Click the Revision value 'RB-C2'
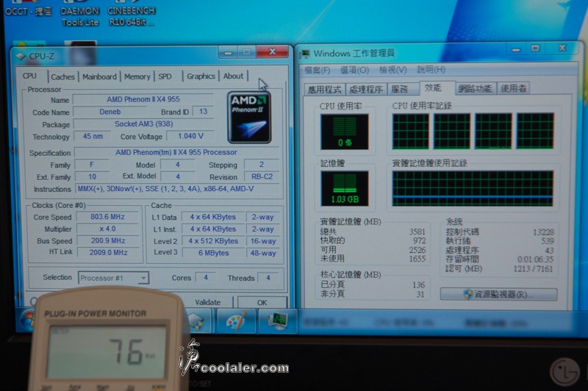588x391 pixels. [262, 176]
